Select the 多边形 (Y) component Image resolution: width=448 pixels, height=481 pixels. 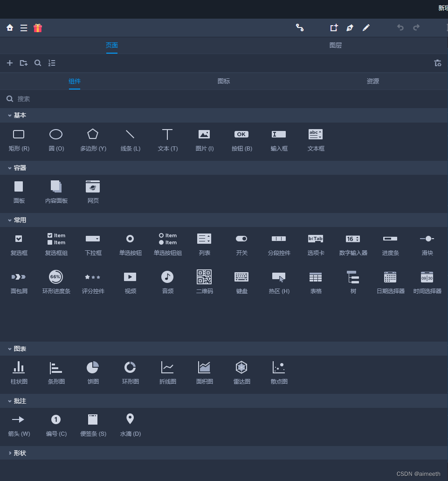(93, 140)
